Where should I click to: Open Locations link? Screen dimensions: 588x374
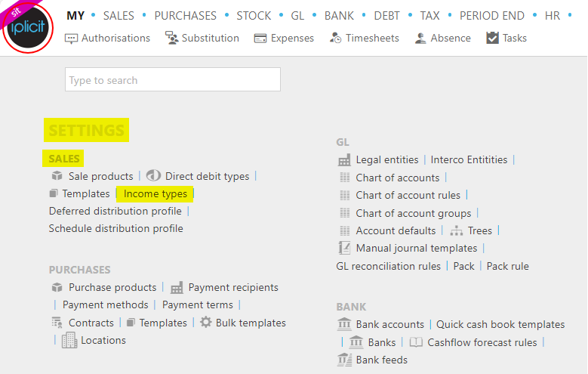click(x=103, y=340)
